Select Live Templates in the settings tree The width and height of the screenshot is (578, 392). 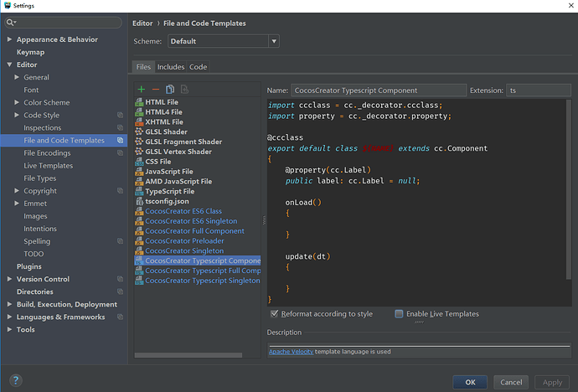tap(48, 166)
